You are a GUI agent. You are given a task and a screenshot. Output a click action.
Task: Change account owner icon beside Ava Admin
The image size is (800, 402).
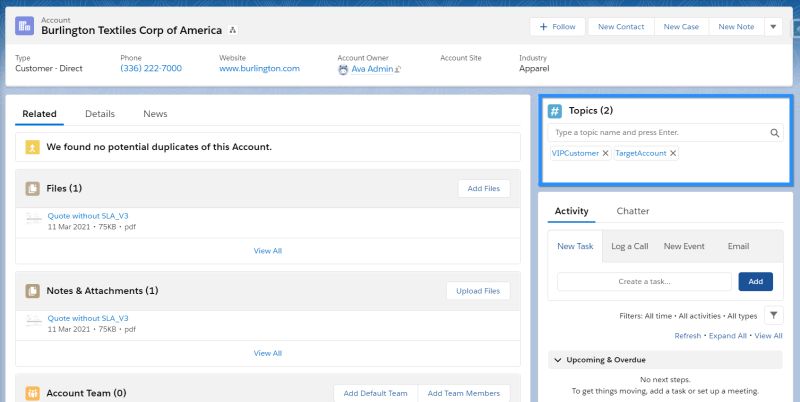point(398,69)
